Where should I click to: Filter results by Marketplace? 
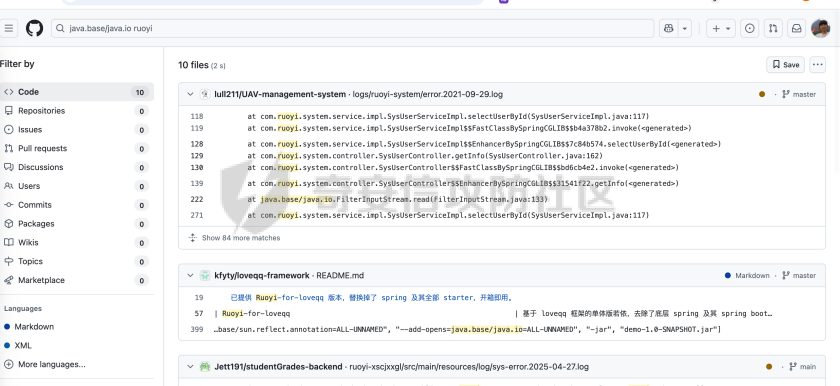(x=77, y=280)
